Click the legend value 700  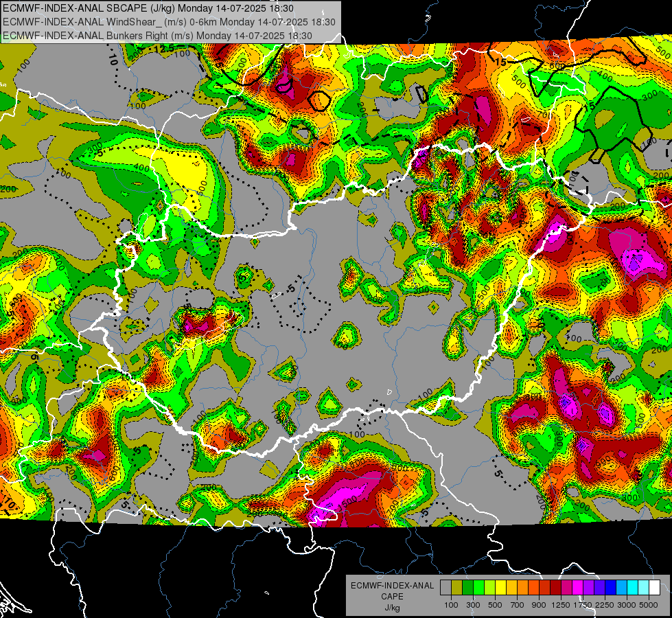click(x=518, y=605)
